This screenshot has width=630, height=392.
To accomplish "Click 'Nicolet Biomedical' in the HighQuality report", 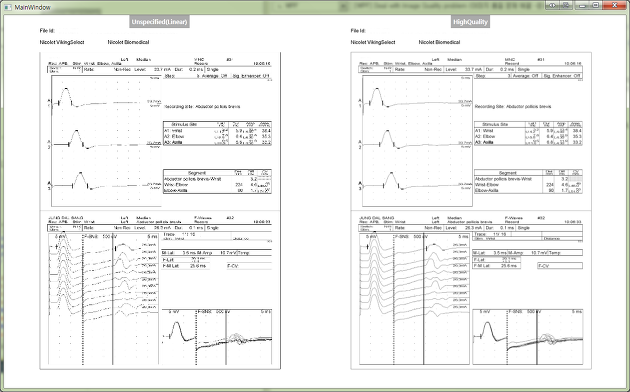I will tap(439, 42).
